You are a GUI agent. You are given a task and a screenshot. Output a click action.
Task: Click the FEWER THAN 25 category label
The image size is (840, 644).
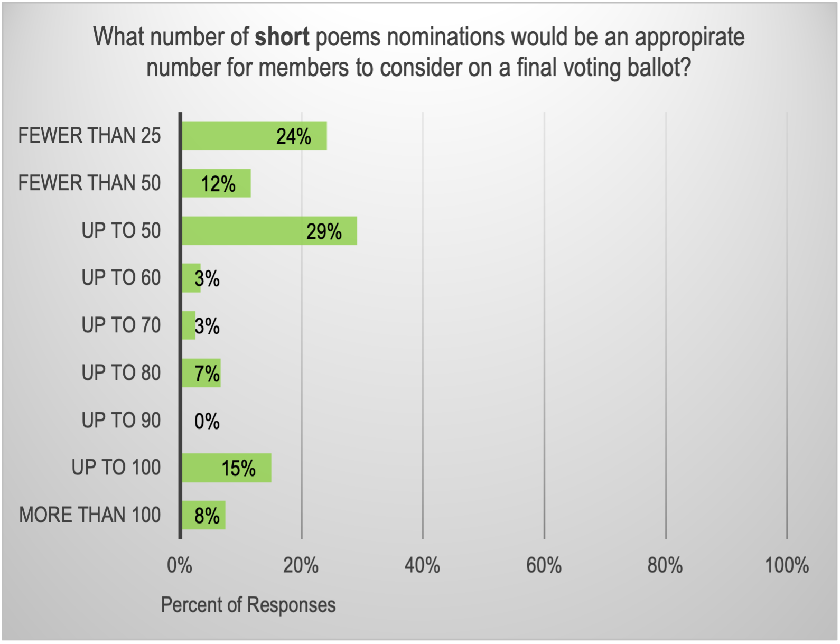(x=89, y=136)
